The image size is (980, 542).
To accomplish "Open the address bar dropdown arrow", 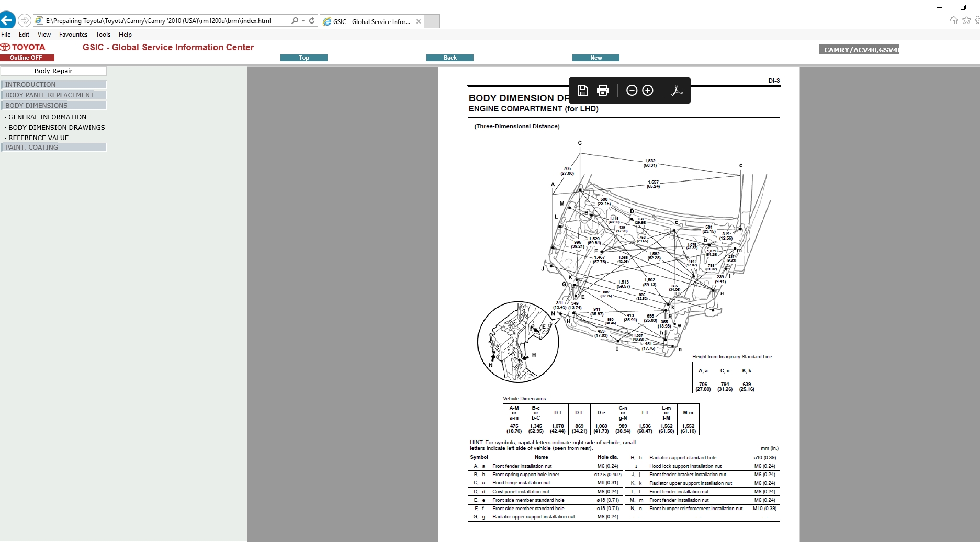I will [x=303, y=21].
